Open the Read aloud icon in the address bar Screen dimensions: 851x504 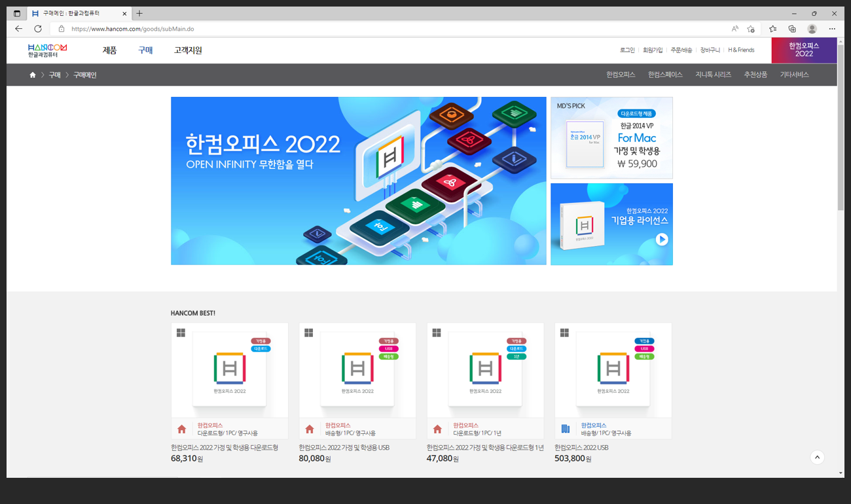pyautogui.click(x=735, y=29)
